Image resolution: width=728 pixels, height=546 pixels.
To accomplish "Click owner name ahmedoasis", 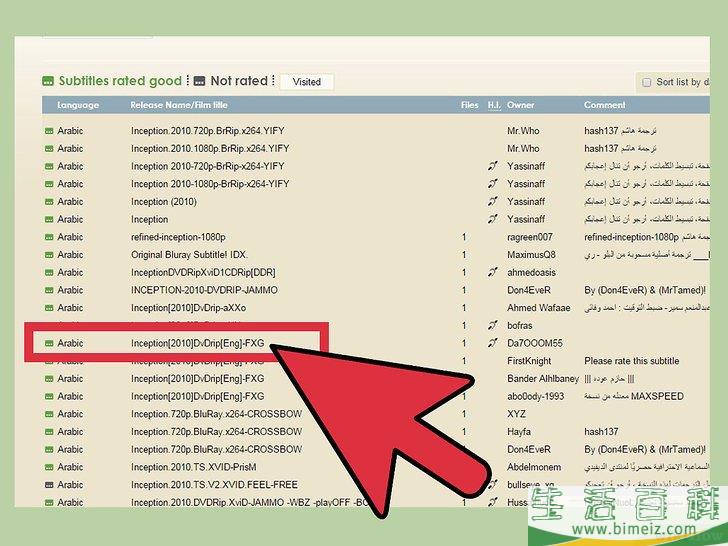I will (531, 273).
